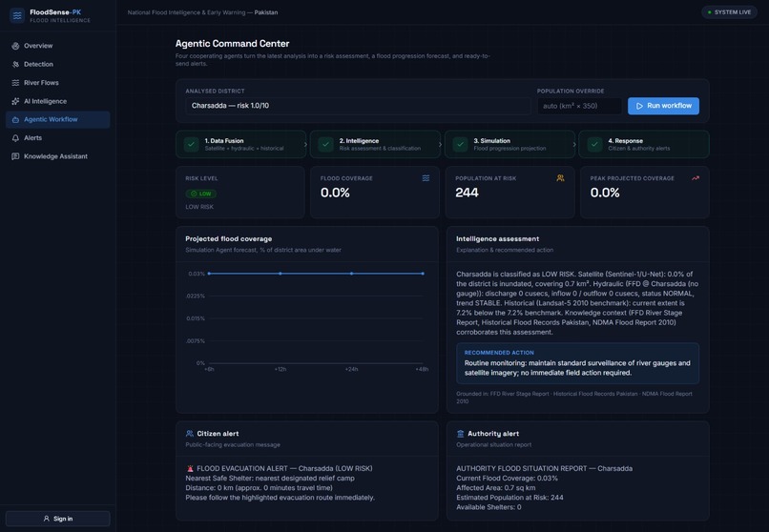This screenshot has width=769, height=532.
Task: Click the Projected flood coverage heading
Action: pos(229,239)
